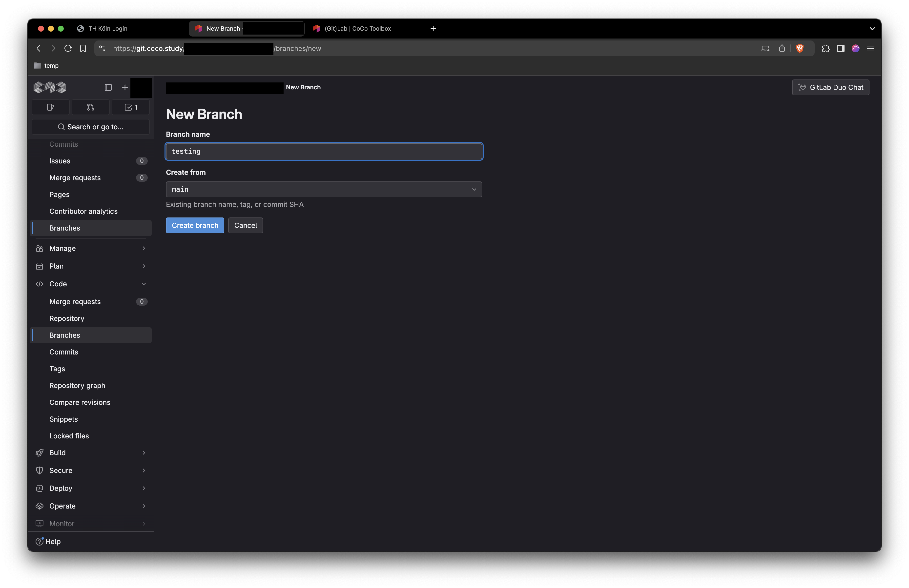
Task: Open Locked files in sidebar
Action: [90, 436]
